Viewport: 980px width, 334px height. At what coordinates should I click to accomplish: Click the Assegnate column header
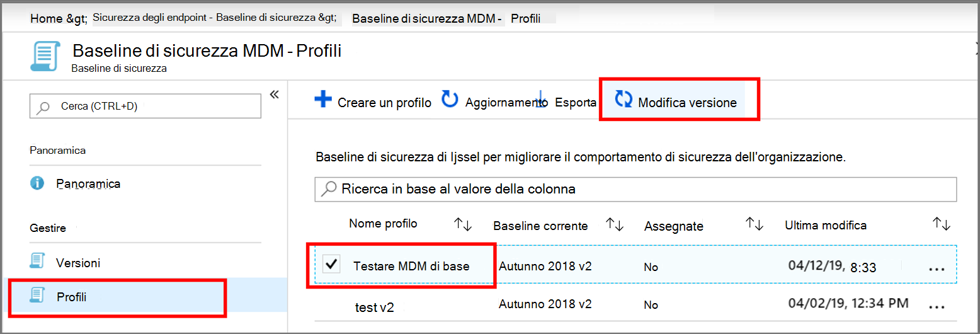[x=673, y=226]
